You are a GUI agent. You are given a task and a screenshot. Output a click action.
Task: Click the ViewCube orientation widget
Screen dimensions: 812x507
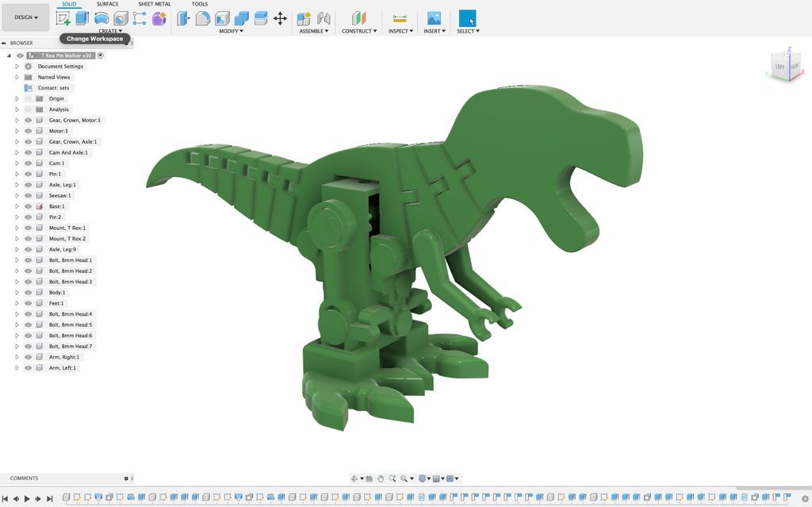[786, 65]
